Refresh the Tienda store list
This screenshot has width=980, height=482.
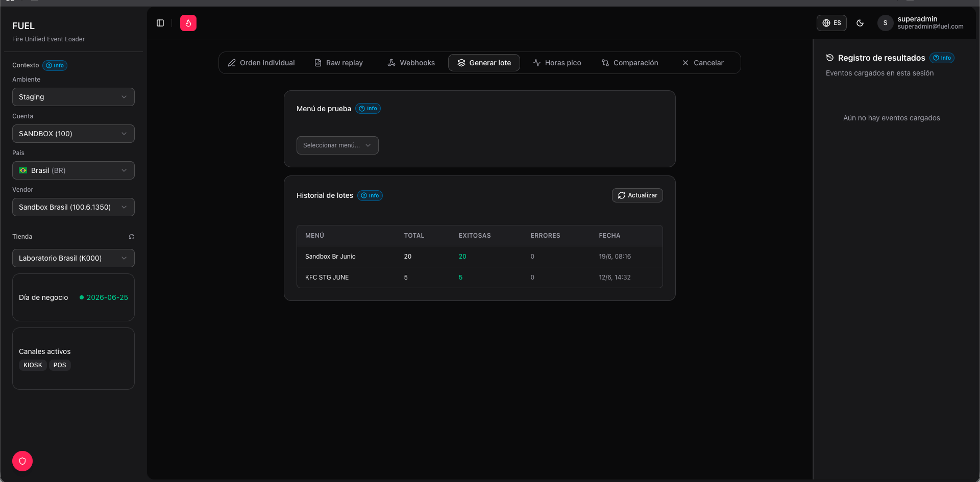[132, 237]
